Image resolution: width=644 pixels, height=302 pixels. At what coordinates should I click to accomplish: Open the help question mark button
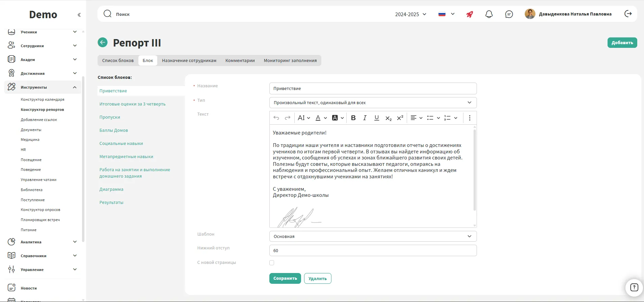coord(634,287)
